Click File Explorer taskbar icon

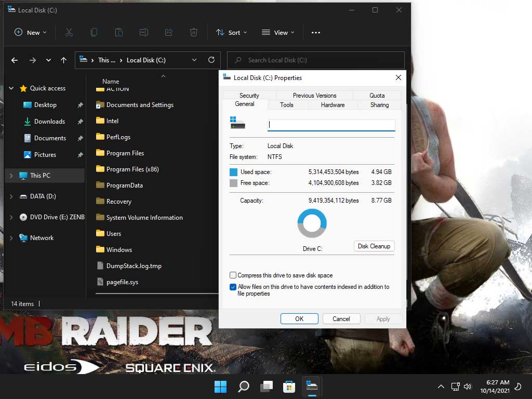312,386
